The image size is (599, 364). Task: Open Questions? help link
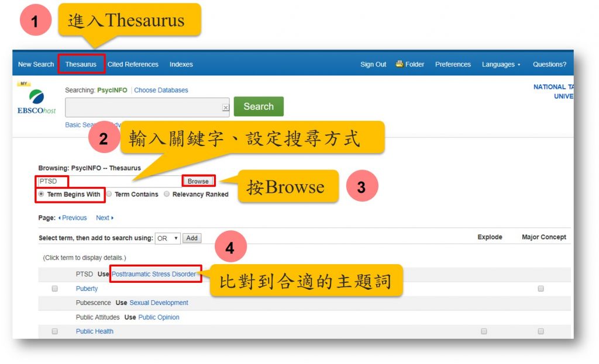tap(549, 64)
